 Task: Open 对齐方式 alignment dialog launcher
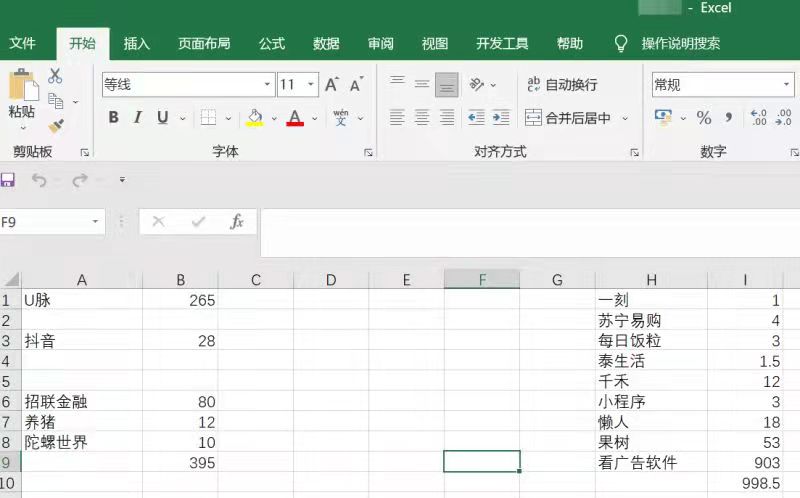(x=635, y=153)
